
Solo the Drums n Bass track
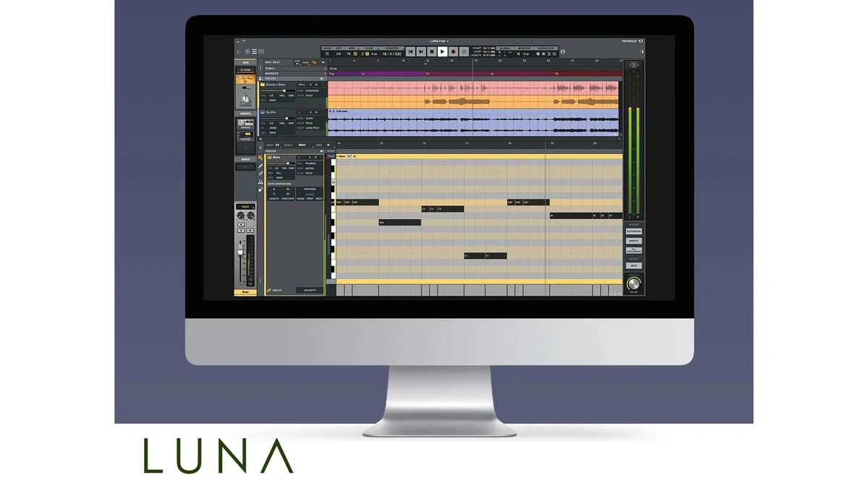(310, 85)
